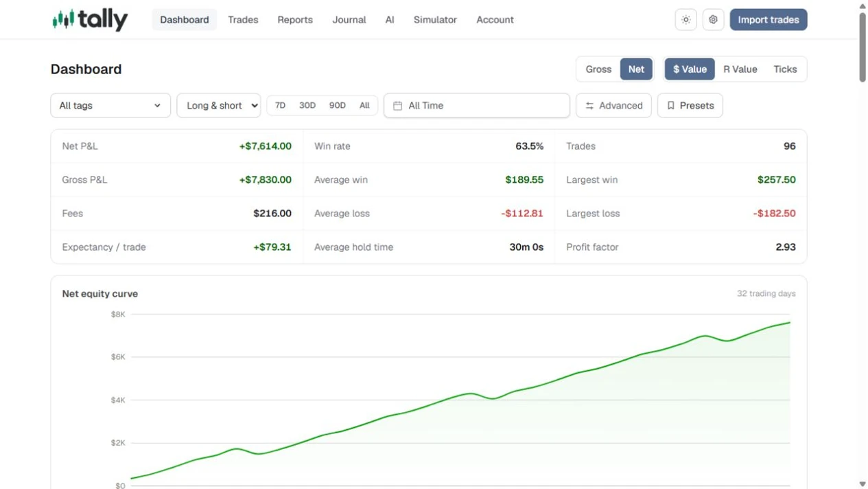
Task: Open settings gear icon
Action: coord(713,20)
